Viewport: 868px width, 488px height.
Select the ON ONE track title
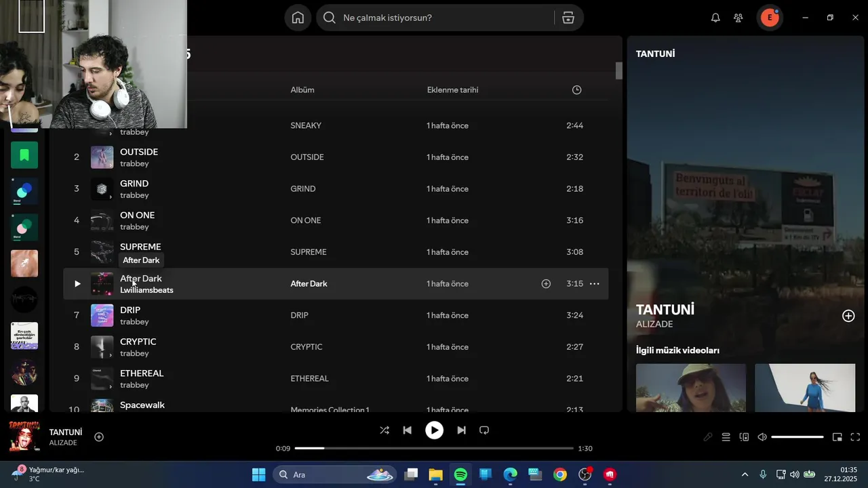(138, 216)
